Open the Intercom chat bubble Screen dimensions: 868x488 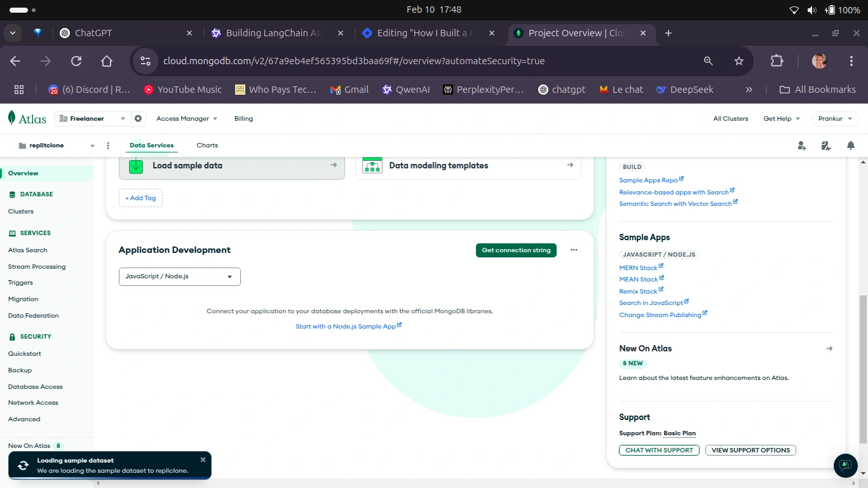tap(845, 466)
